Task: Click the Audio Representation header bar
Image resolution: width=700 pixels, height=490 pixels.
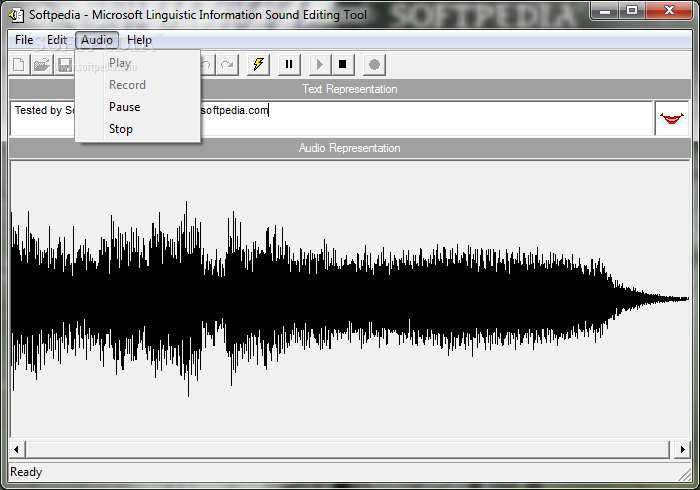Action: (350, 148)
